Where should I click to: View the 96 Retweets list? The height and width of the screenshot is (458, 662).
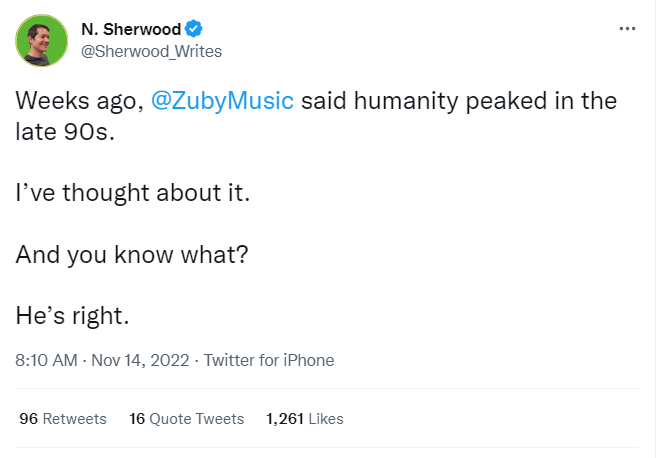63,419
